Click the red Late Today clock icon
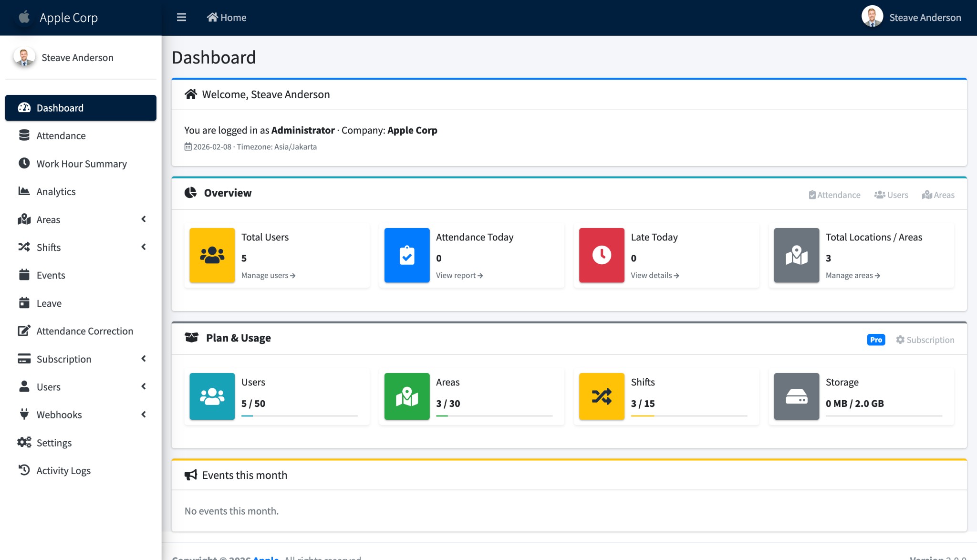 pyautogui.click(x=602, y=255)
